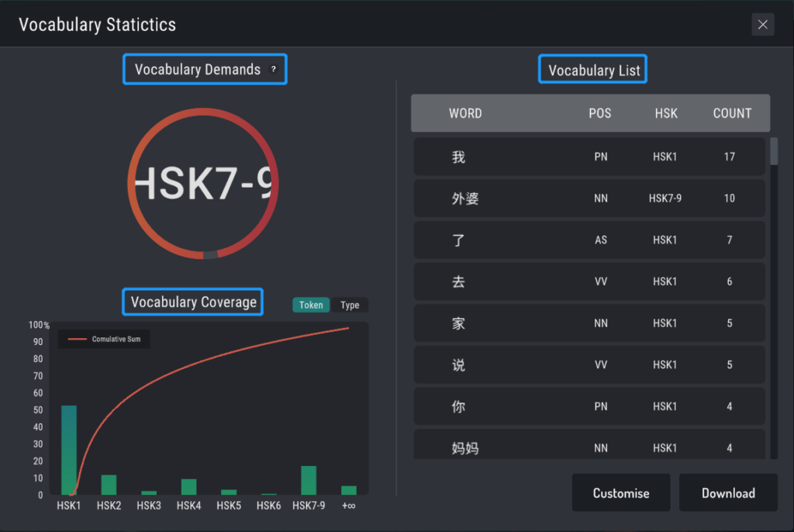Screen dimensions: 794x532
Task: Download the vocabulary statistics
Action: [727, 492]
